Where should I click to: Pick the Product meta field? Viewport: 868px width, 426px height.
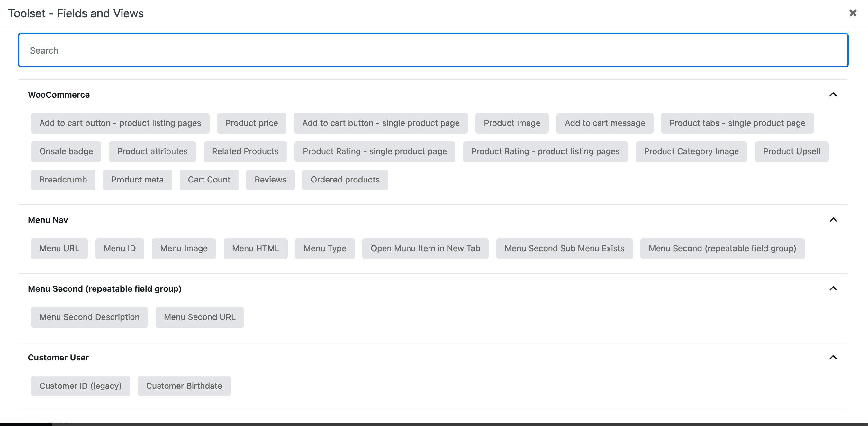pos(138,180)
